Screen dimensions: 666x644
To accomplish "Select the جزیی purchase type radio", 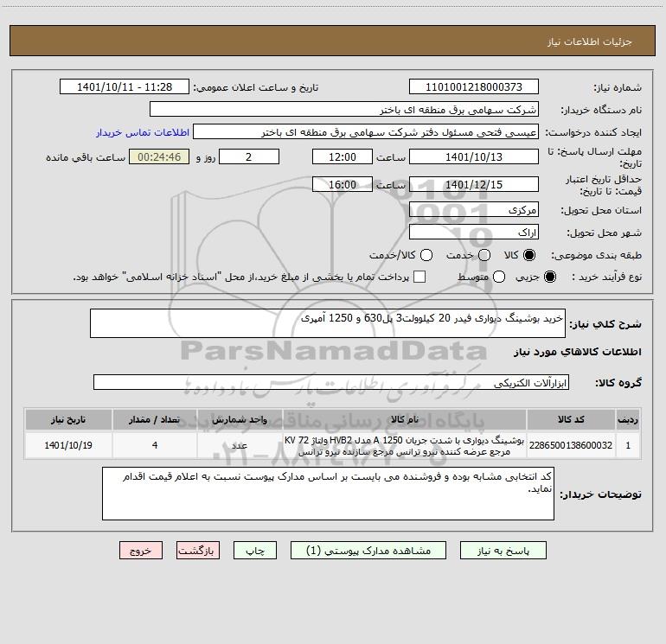I will [550, 277].
